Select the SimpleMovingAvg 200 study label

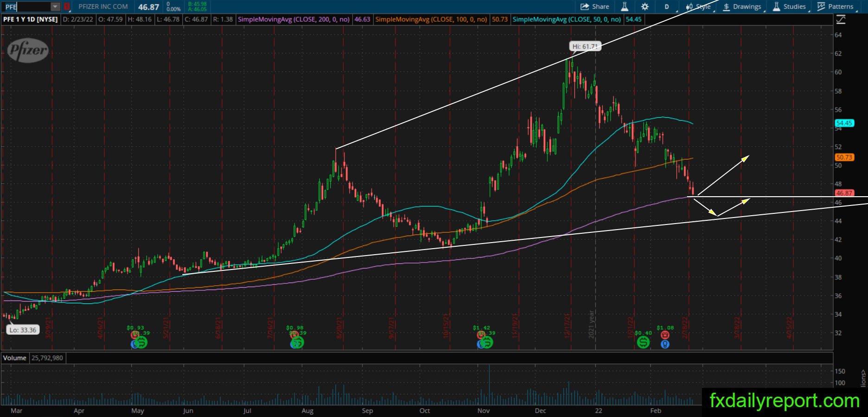pyautogui.click(x=294, y=19)
